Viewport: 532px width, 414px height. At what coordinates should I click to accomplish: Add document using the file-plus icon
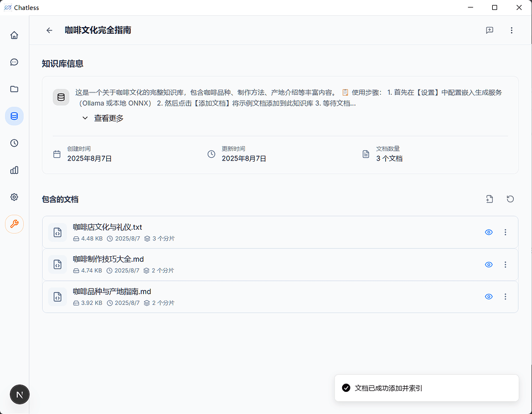tap(489, 199)
